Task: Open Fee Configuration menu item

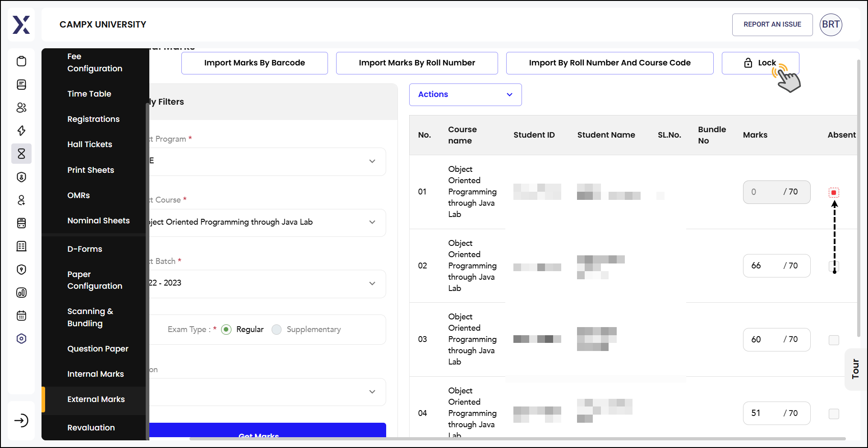Action: pyautogui.click(x=95, y=62)
